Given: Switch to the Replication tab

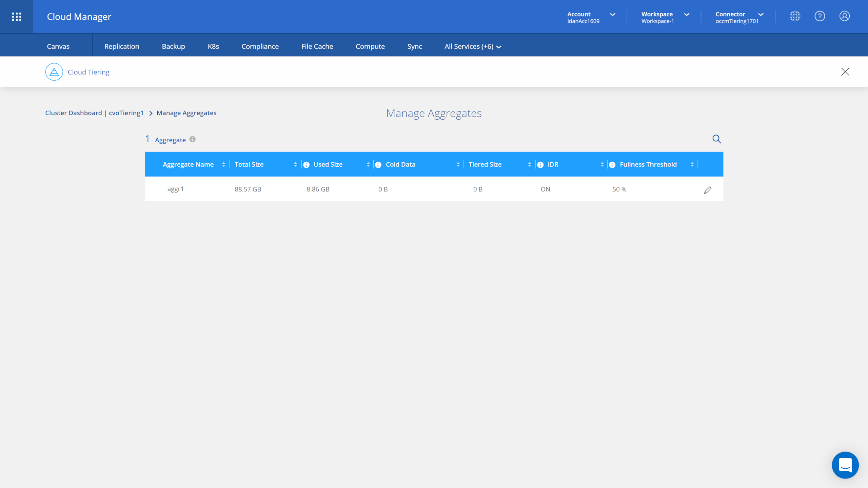Looking at the screenshot, I should (x=122, y=46).
